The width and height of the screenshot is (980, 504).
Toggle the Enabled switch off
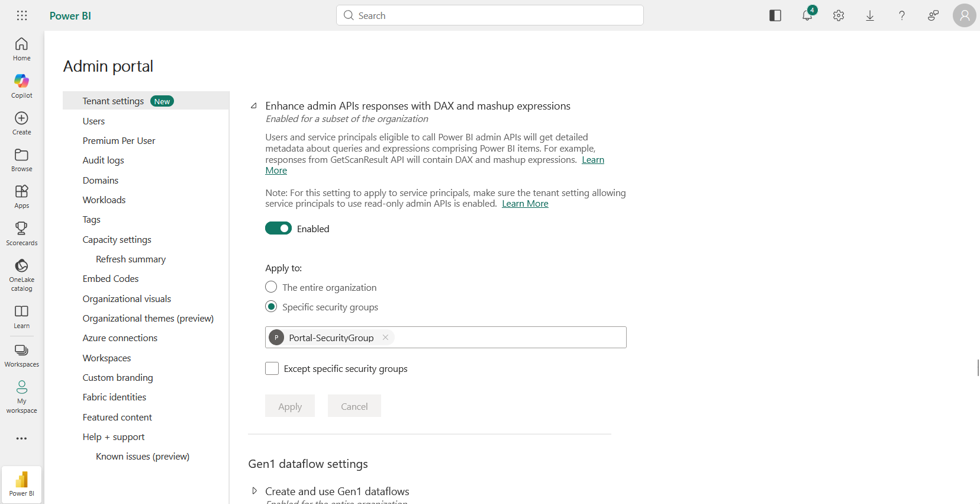[278, 228]
